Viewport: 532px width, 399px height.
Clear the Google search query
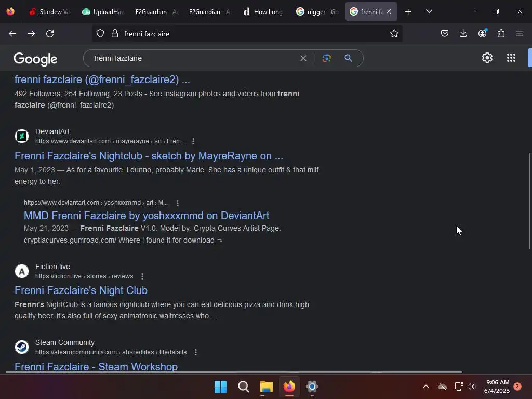click(303, 58)
